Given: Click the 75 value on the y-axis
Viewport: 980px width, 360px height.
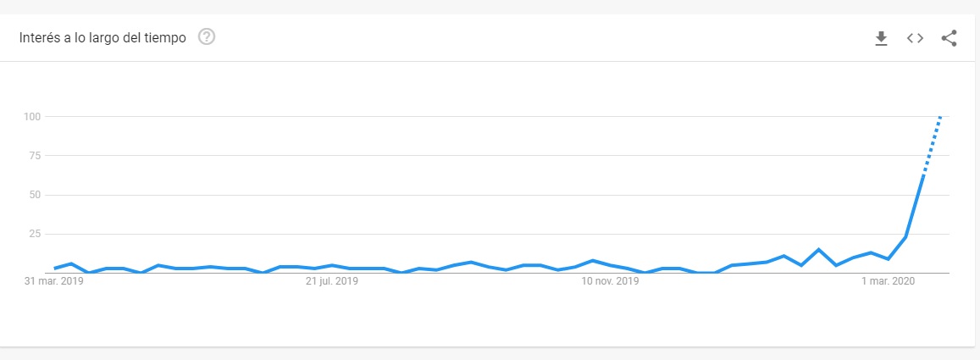Looking at the screenshot, I should pos(34,156).
